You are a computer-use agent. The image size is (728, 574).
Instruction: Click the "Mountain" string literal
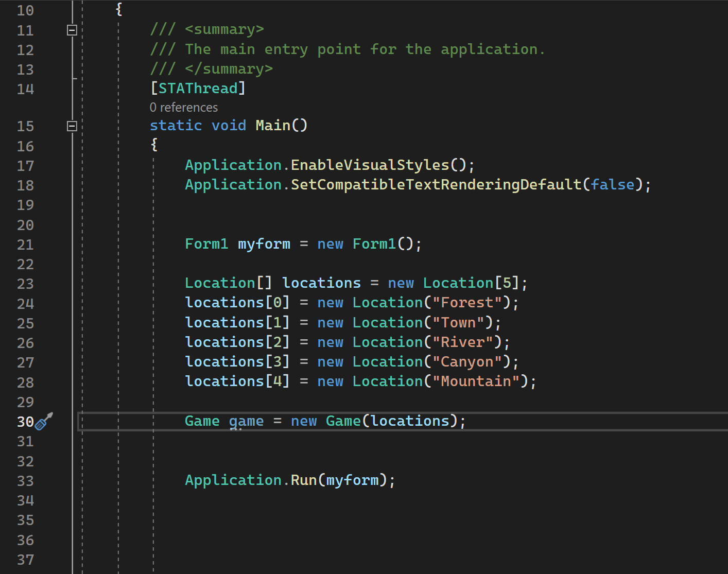click(476, 381)
